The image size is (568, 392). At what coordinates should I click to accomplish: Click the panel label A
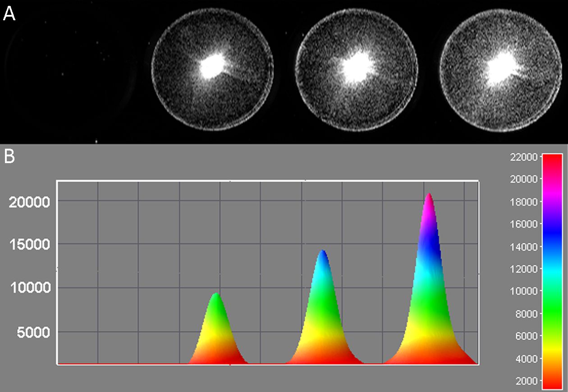(x=9, y=14)
